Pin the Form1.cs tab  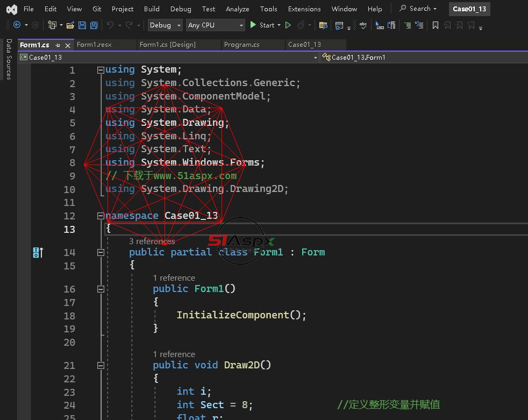tap(58, 45)
